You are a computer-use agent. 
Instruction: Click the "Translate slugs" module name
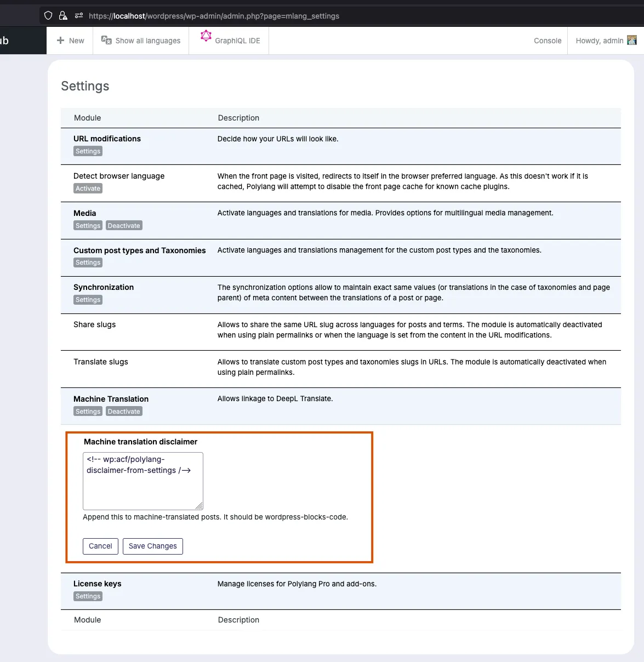(x=101, y=362)
